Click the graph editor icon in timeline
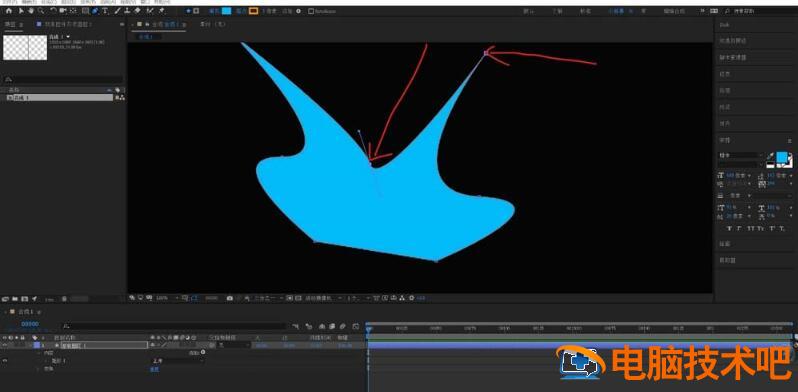This screenshot has height=392, width=798. coord(356,326)
